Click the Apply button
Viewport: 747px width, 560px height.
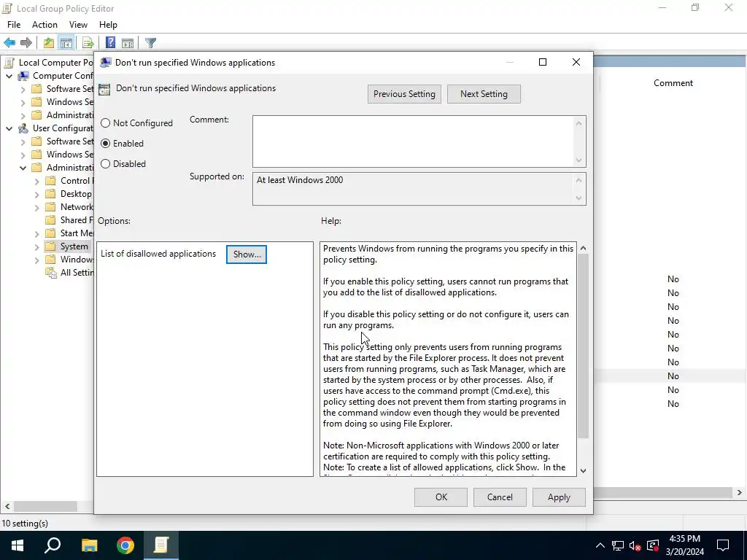point(559,497)
